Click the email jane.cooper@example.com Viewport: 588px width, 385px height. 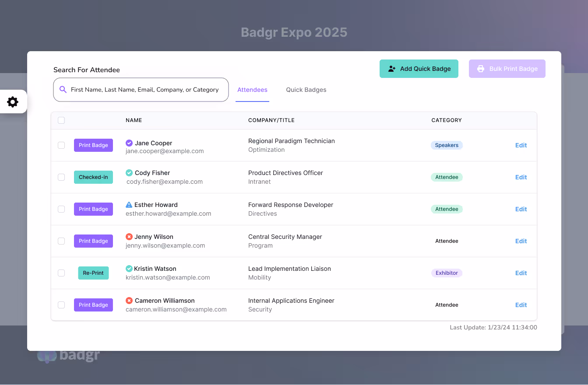[x=165, y=151]
